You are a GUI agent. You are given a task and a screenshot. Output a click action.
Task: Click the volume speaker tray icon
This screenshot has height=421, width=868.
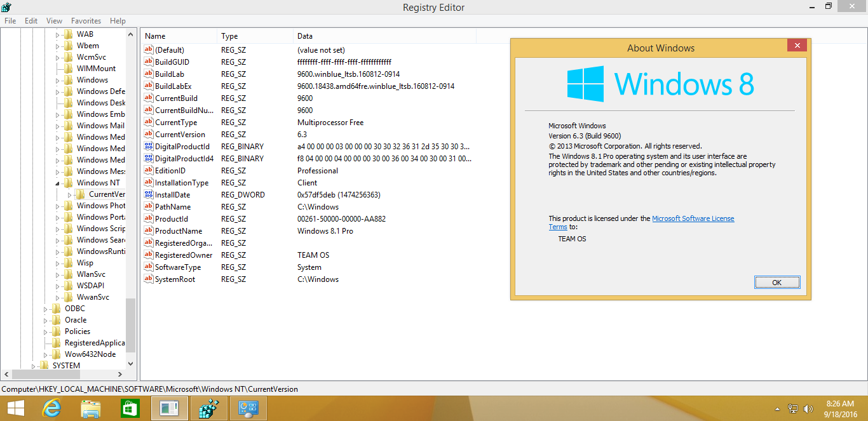pyautogui.click(x=808, y=409)
